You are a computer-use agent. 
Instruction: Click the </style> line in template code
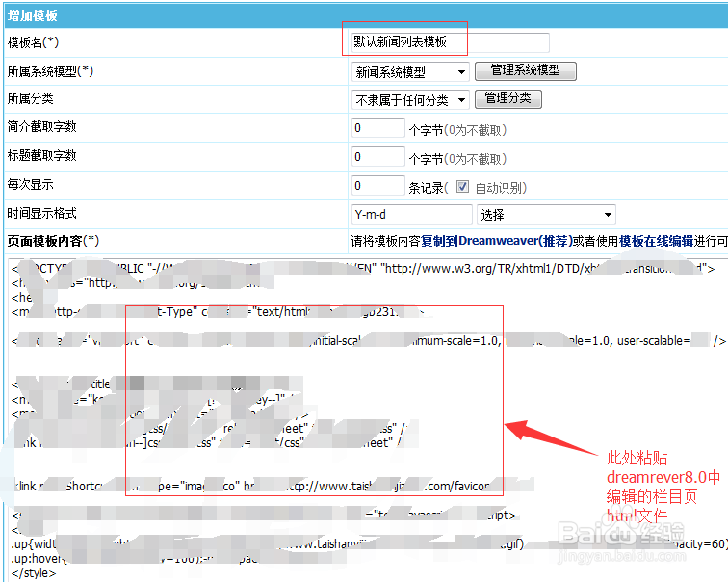(34, 573)
